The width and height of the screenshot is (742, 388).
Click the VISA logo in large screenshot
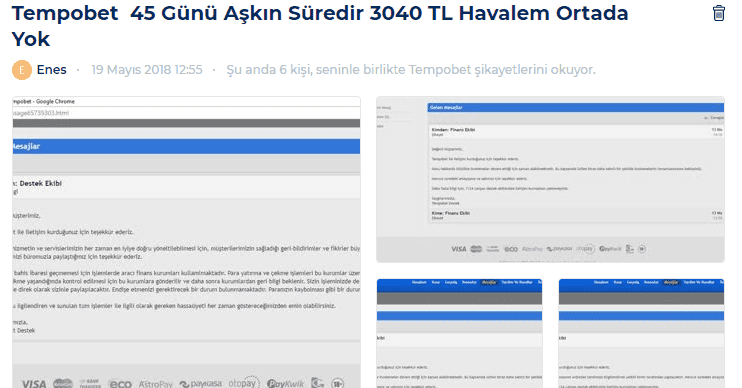pos(34,383)
